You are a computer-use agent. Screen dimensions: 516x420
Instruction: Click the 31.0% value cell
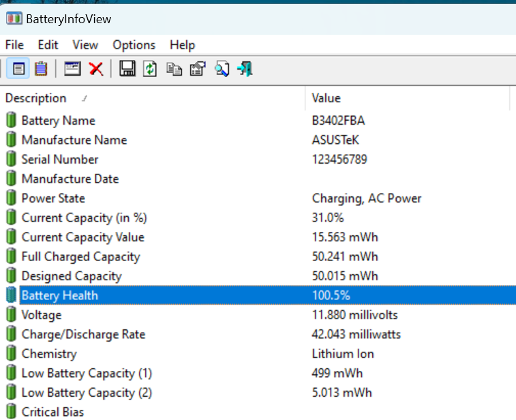(328, 217)
